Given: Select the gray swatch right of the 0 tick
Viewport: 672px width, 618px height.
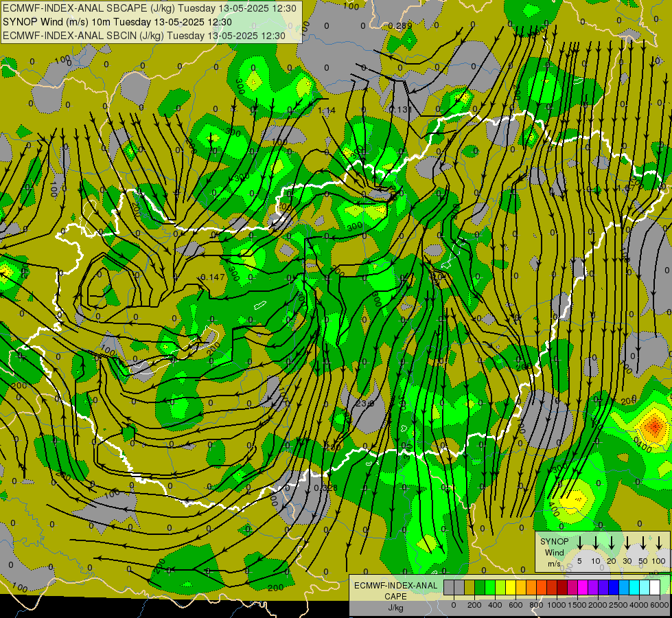Looking at the screenshot, I should pyautogui.click(x=459, y=588).
